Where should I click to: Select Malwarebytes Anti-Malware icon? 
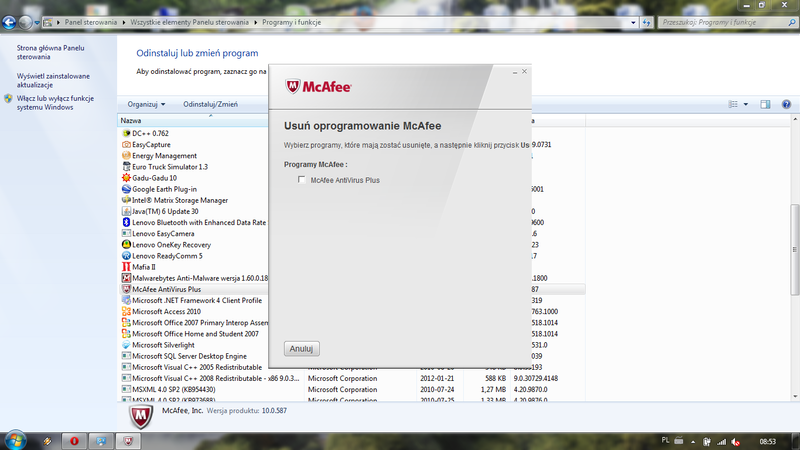[126, 278]
